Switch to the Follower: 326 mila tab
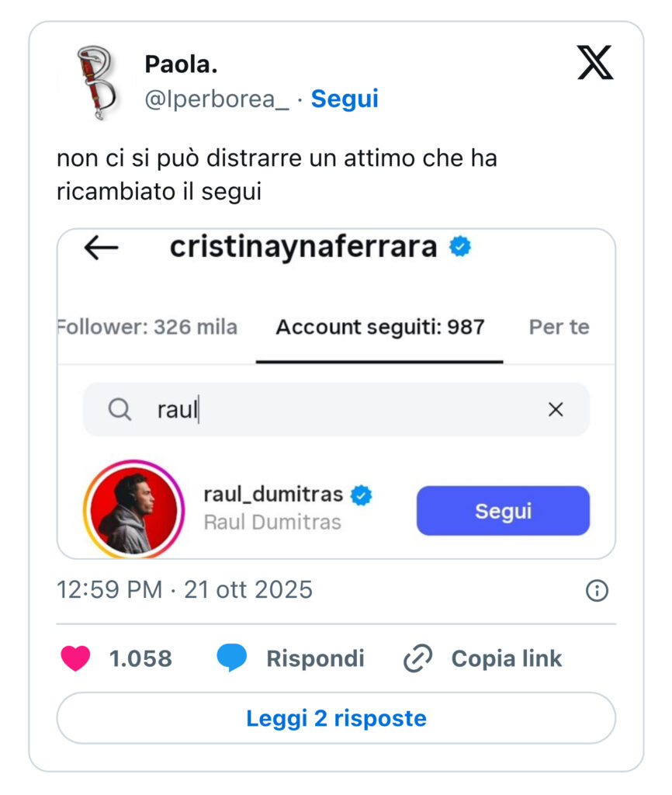The image size is (672, 795). [x=147, y=327]
